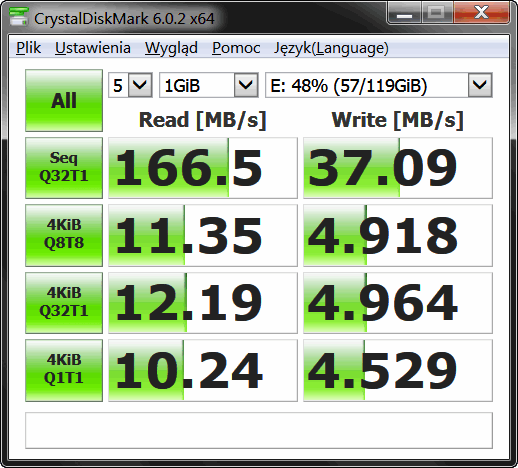
Task: Minimize the CrystalDiskMark window
Action: coord(404,13)
